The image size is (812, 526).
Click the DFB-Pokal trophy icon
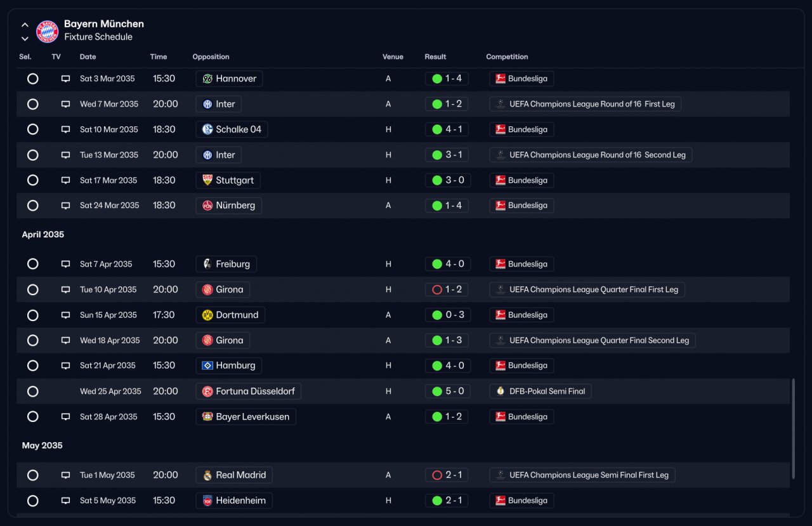point(501,391)
